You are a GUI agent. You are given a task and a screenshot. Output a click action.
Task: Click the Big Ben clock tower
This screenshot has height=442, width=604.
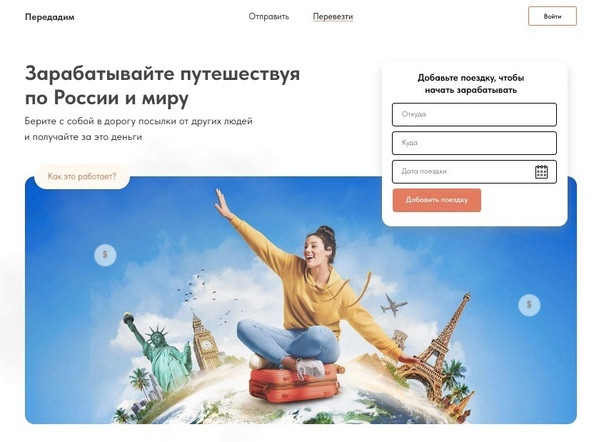(205, 342)
